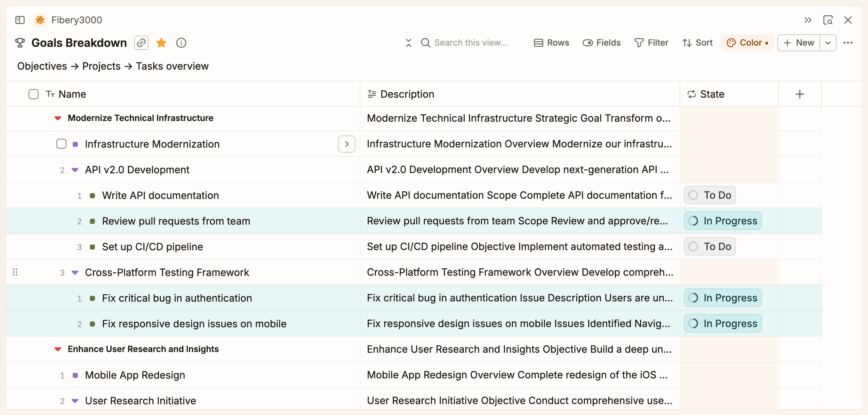
Task: Open the Sort menu
Action: [697, 43]
